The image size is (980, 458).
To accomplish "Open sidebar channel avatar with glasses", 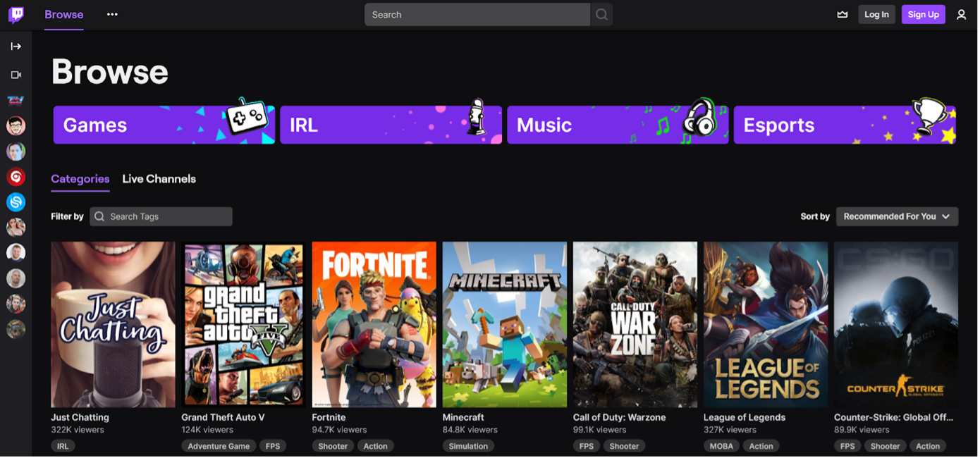I will [16, 126].
